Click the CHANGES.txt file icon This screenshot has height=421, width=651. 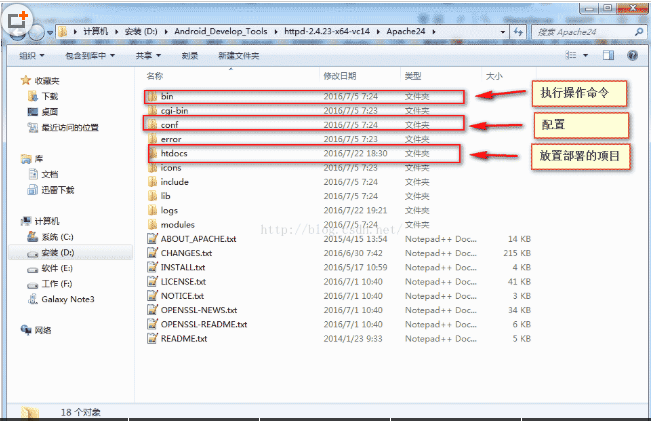pyautogui.click(x=152, y=253)
